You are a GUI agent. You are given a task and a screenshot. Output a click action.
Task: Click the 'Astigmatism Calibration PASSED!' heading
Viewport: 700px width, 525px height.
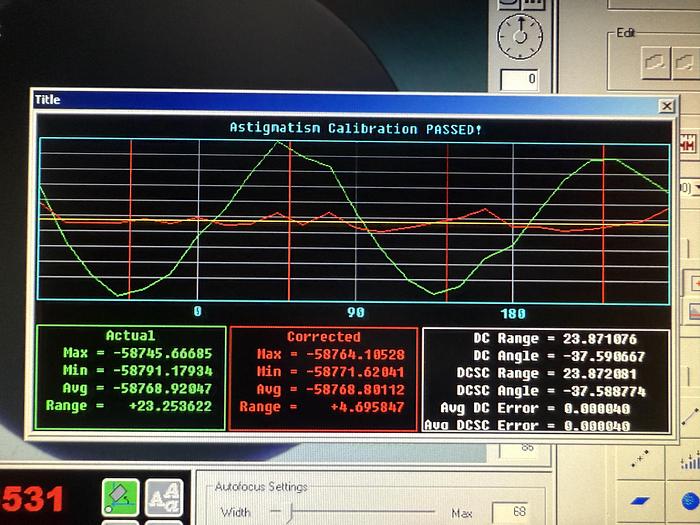(x=356, y=129)
